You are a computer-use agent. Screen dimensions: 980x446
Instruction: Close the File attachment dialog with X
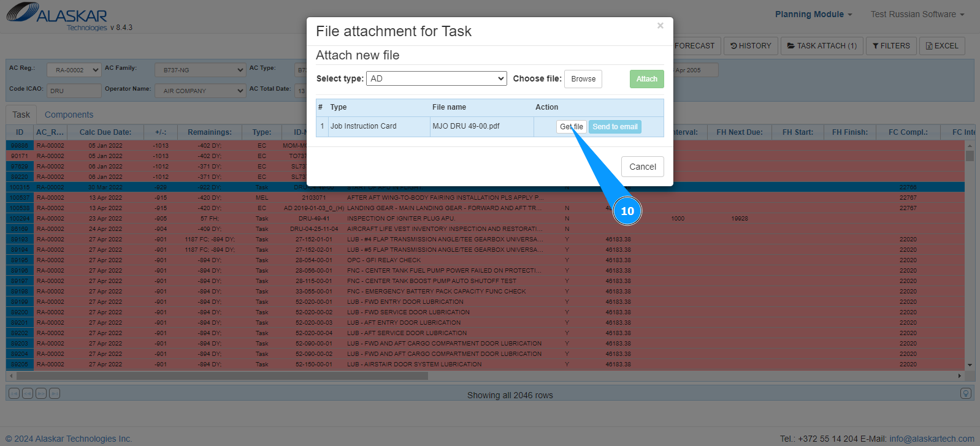click(x=660, y=26)
